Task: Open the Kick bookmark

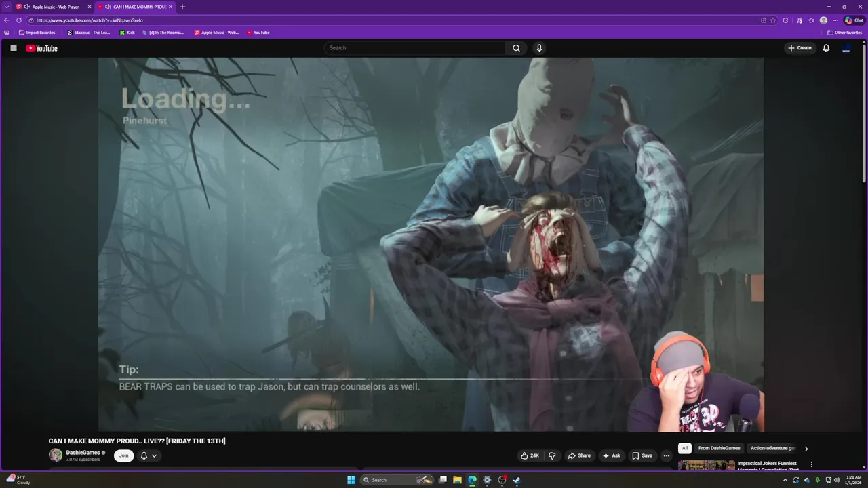Action: (x=127, y=33)
